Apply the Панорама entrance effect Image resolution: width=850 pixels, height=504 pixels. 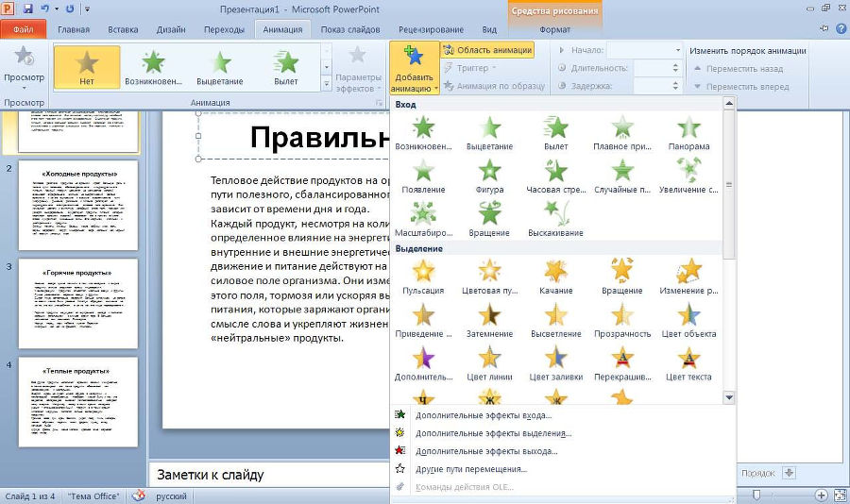[688, 133]
